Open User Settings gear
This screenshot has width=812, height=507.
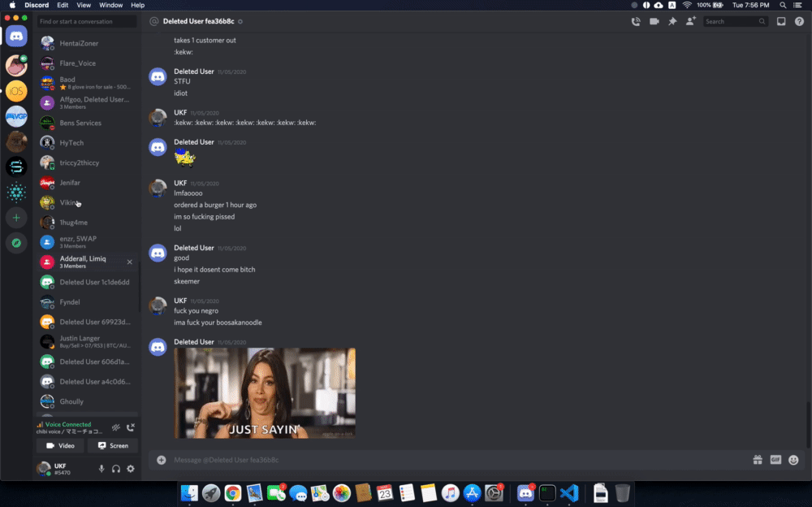click(x=131, y=469)
